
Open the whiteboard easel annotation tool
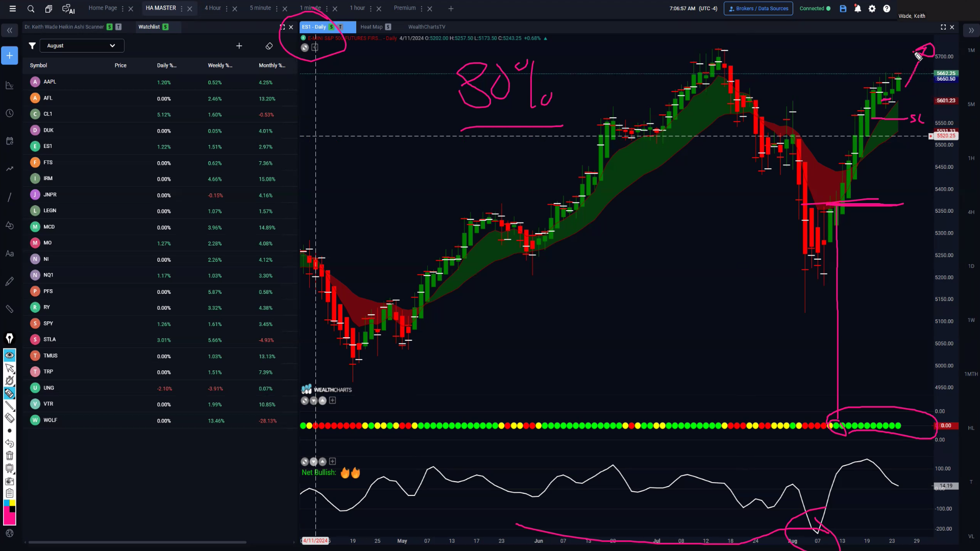10,468
